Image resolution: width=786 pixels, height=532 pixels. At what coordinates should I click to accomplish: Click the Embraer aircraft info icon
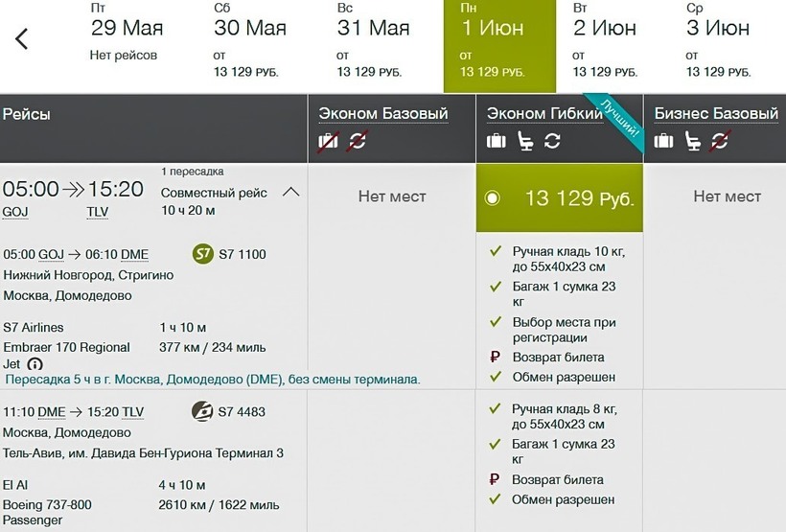35,364
